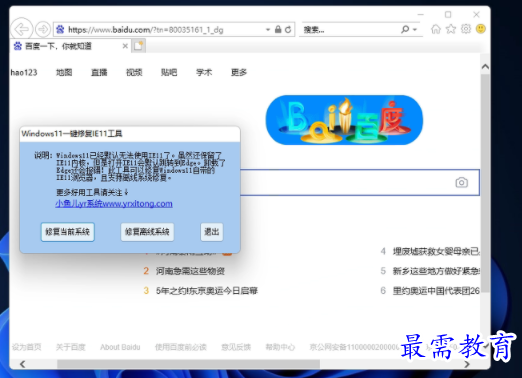This screenshot has height=378, width=522.
Task: Click the home icon in IE toolbar
Action: (x=436, y=29)
